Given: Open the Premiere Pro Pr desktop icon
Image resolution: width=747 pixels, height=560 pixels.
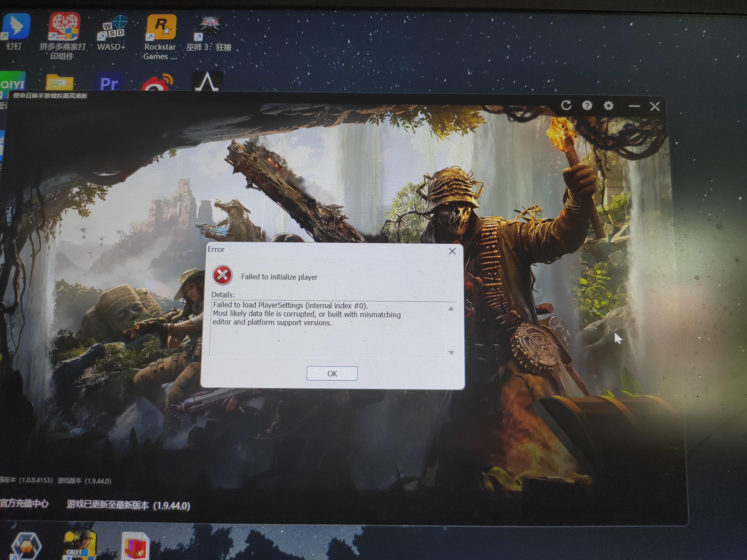Looking at the screenshot, I should click(109, 82).
